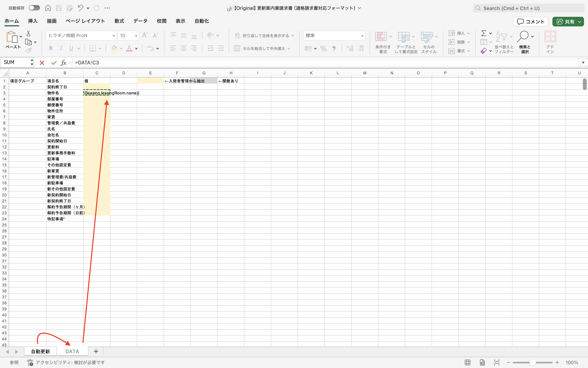Decrease font size with small A icon
588x368 pixels.
click(x=156, y=36)
